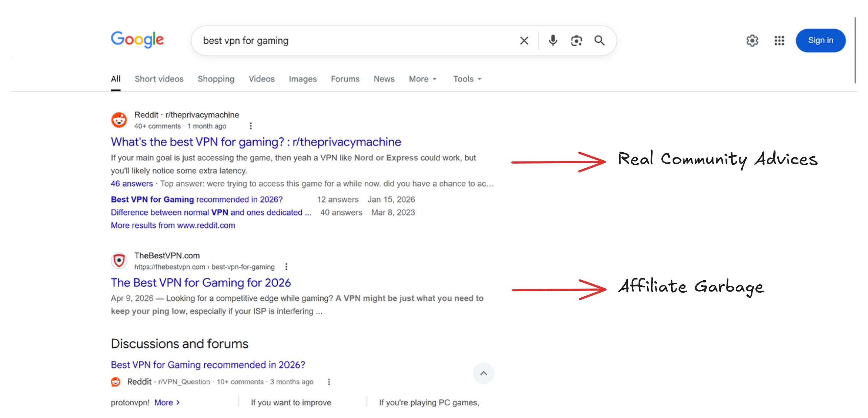This screenshot has height=418, width=868.
Task: Open the More search categories dropdown
Action: pyautogui.click(x=422, y=79)
